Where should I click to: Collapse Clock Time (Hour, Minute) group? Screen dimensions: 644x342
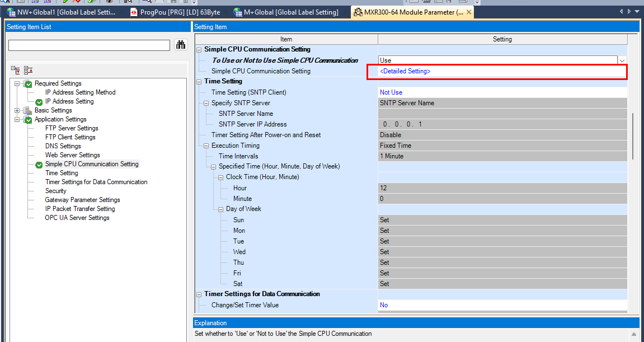pyautogui.click(x=220, y=177)
